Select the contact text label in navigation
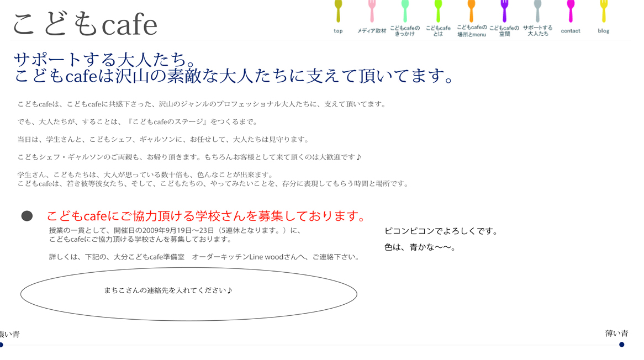The height and width of the screenshot is (360, 644). 571,31
